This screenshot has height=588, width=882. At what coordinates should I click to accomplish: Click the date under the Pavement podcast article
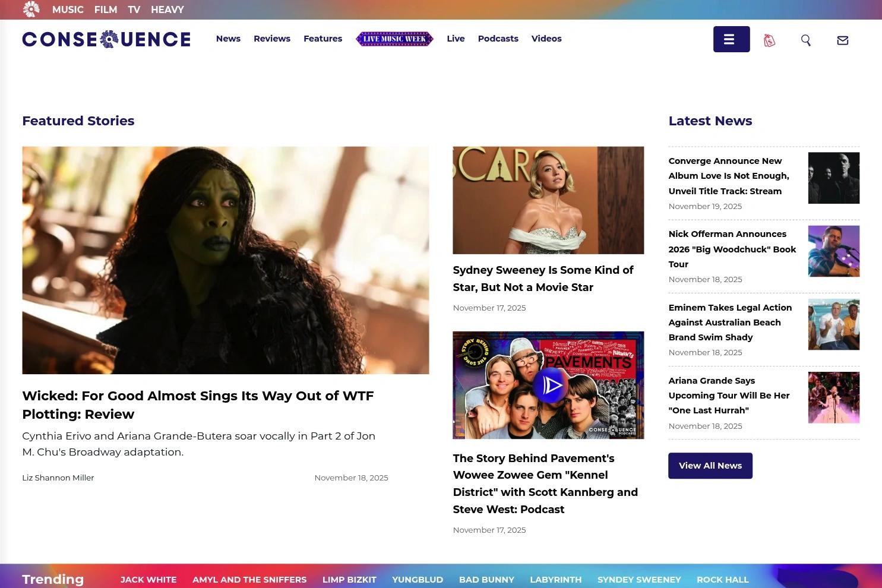pyautogui.click(x=489, y=530)
